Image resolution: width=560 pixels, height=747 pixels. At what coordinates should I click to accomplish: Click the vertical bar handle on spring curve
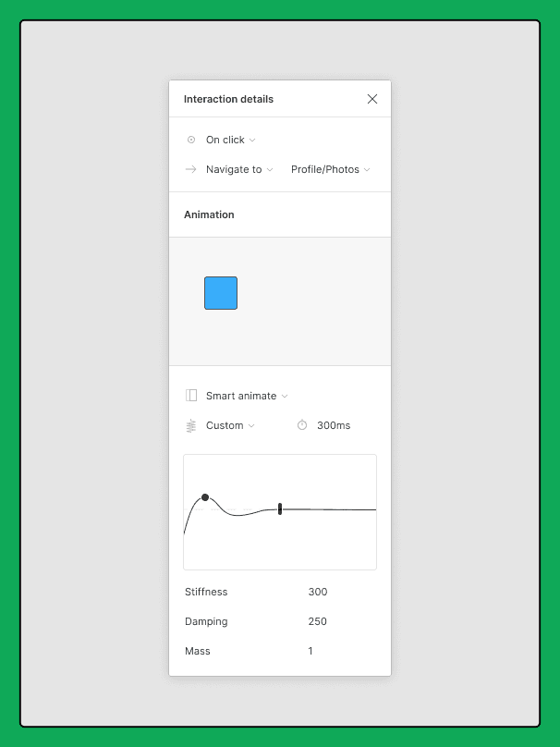click(x=280, y=508)
